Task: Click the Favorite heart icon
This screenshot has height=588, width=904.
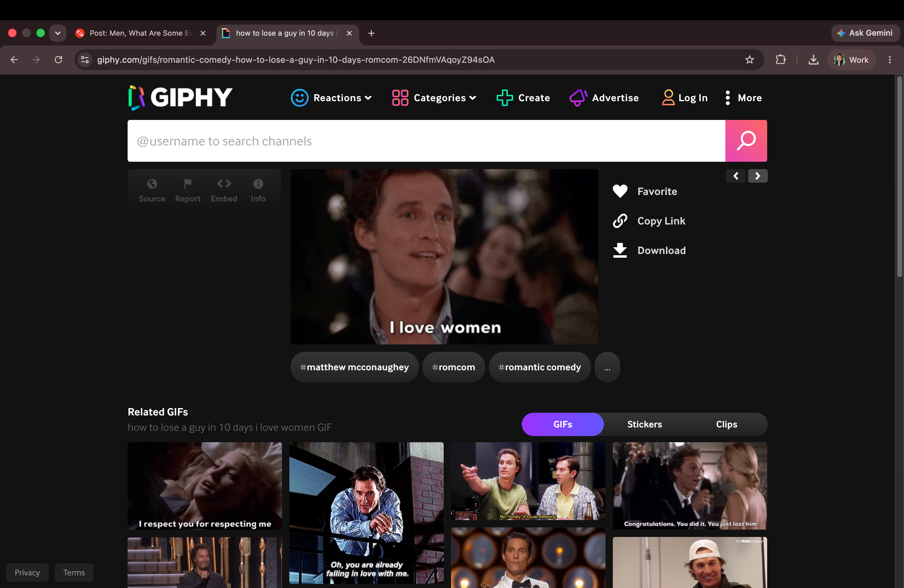Action: (x=620, y=191)
